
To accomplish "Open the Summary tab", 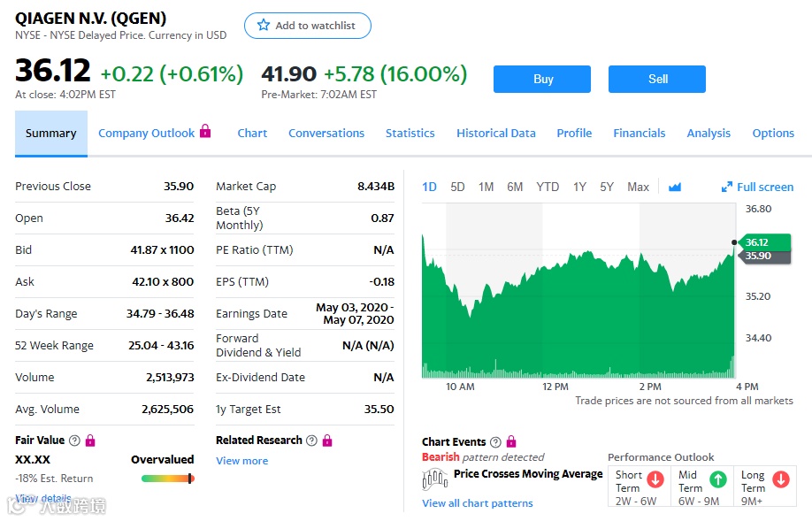I will (x=50, y=133).
